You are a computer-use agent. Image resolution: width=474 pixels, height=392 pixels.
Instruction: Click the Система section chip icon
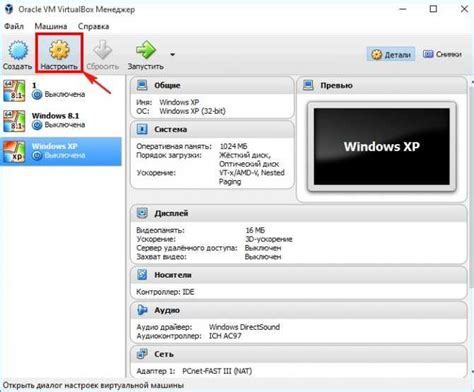point(142,129)
